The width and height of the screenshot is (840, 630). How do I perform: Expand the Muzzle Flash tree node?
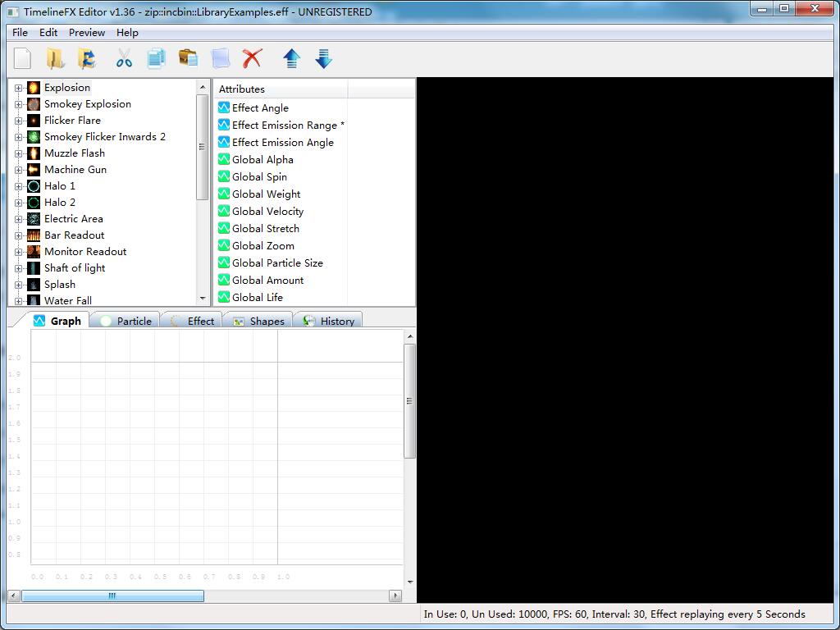coord(18,153)
